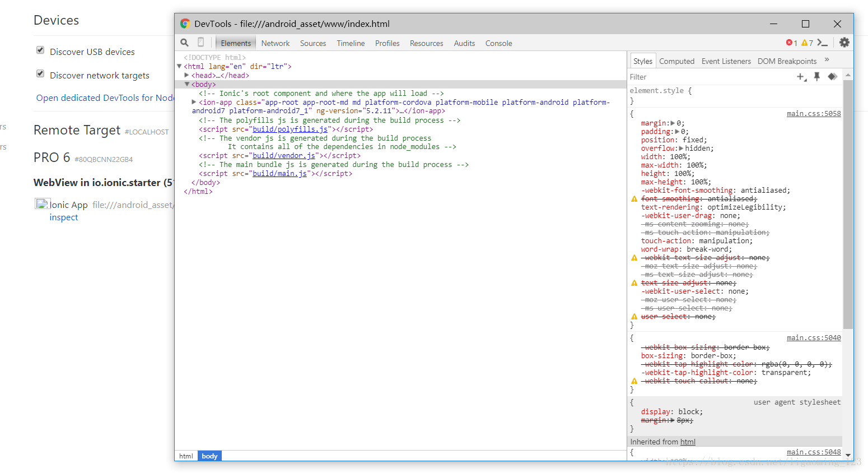Select the Styles sidebar tab
868x473 pixels.
tap(643, 61)
